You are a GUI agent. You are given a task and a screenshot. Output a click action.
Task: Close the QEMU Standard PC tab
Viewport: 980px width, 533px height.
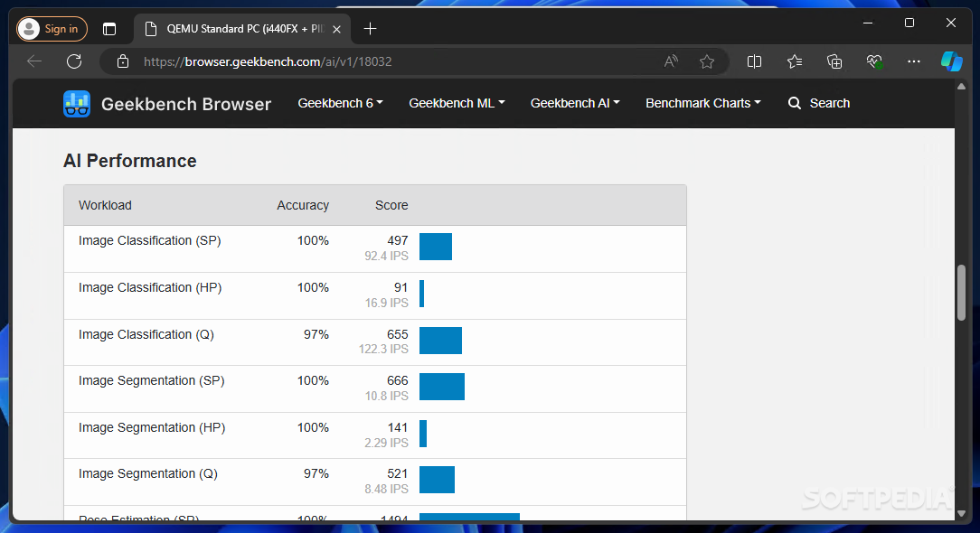(336, 30)
